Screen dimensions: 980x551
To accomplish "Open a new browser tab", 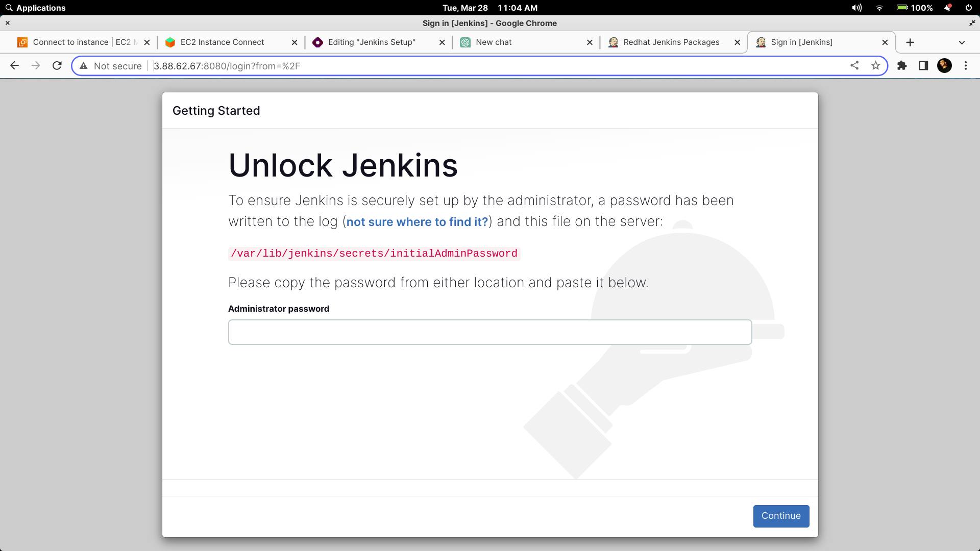I will pos(910,42).
